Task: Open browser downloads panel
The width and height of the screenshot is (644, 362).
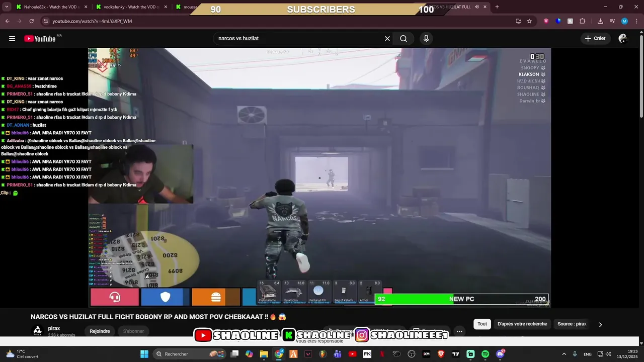Action: click(600, 21)
